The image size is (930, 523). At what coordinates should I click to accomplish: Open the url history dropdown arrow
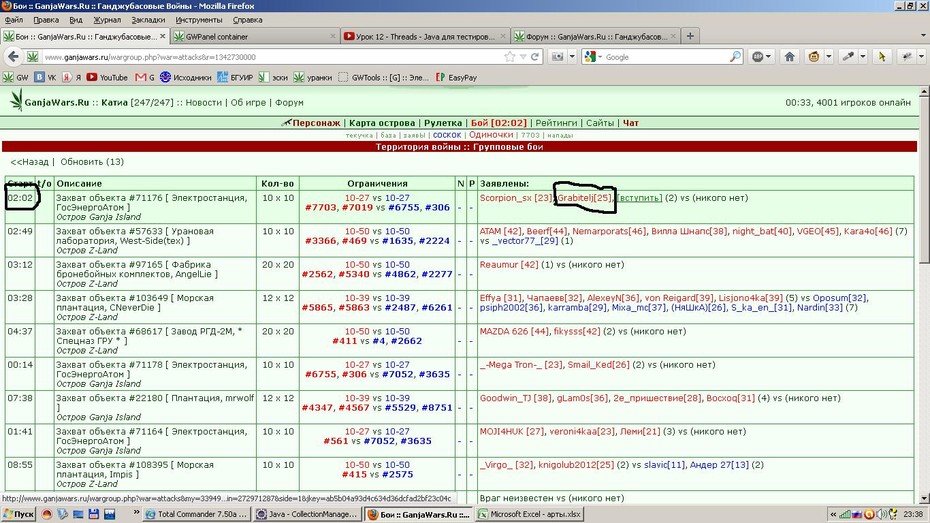(x=523, y=57)
